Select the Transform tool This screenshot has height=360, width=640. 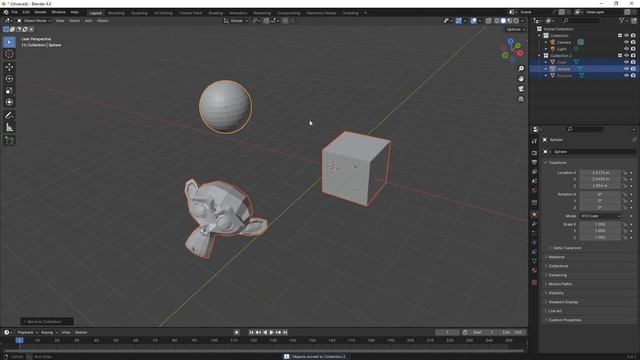(9, 102)
